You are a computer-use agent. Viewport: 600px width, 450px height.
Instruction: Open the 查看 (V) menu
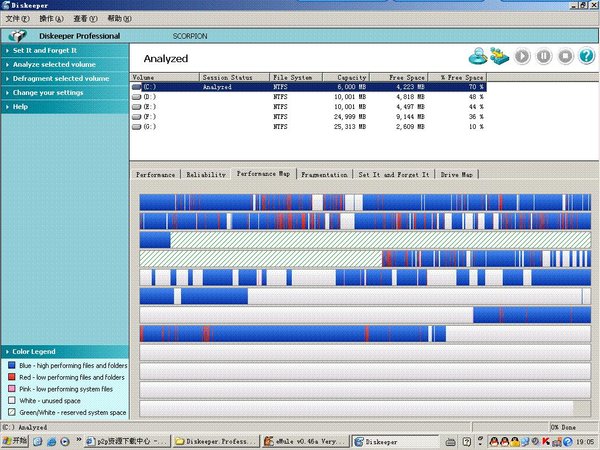[85, 18]
